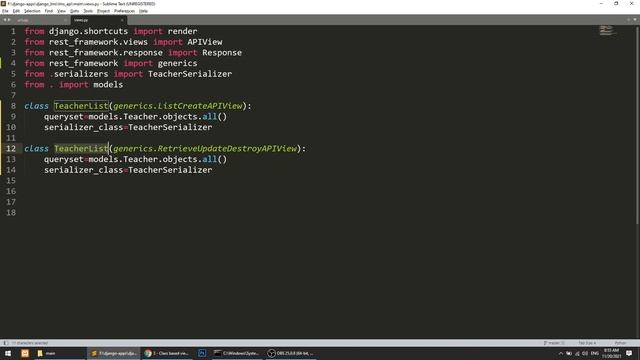Click 'models' on line 6

click(108, 84)
